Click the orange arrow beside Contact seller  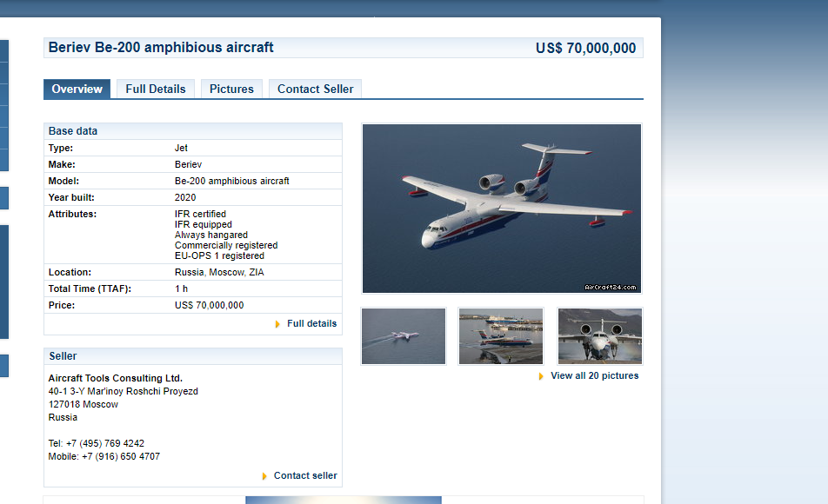[x=264, y=476]
